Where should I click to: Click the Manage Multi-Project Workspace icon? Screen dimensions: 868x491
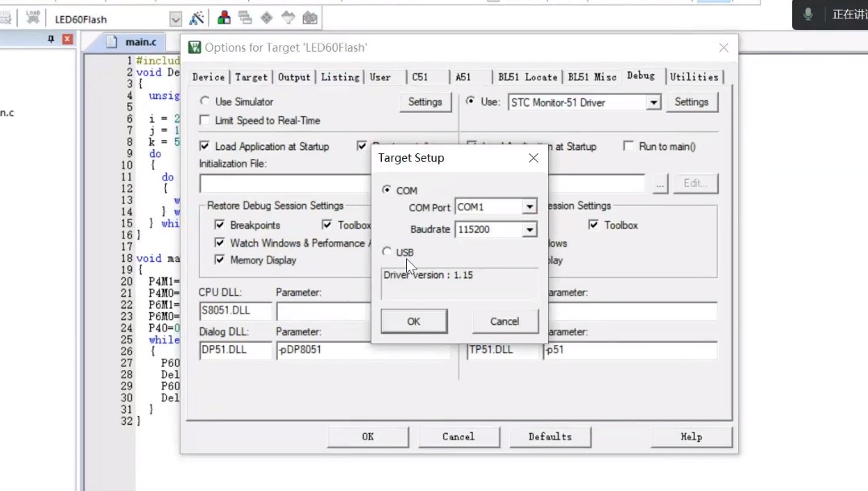[245, 19]
